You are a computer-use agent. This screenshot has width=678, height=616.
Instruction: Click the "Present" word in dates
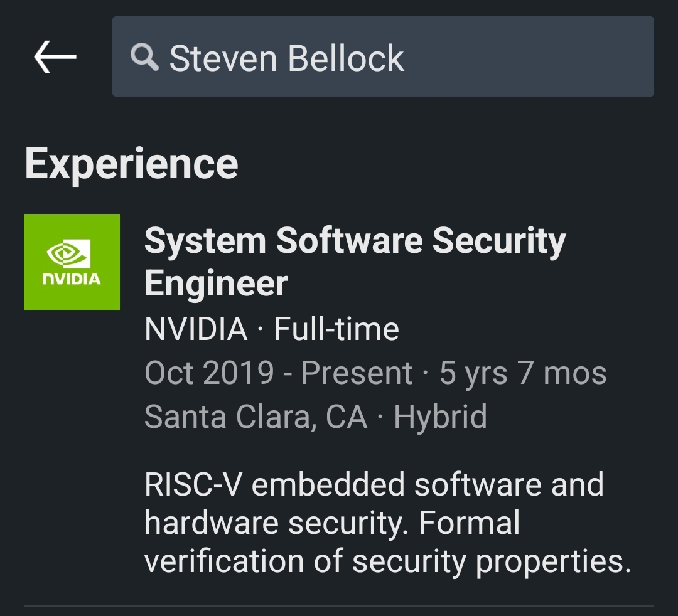coord(356,373)
